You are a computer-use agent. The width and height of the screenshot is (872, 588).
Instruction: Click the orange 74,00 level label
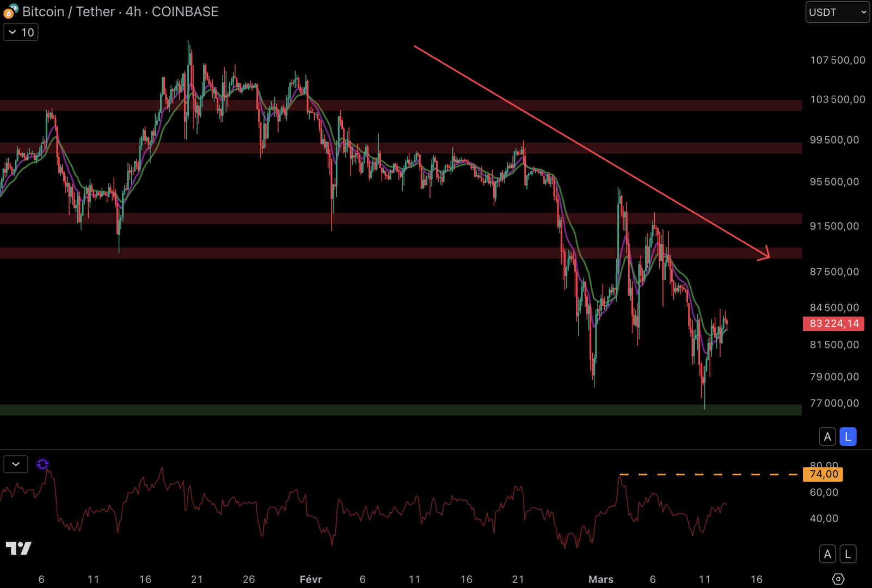pyautogui.click(x=823, y=474)
